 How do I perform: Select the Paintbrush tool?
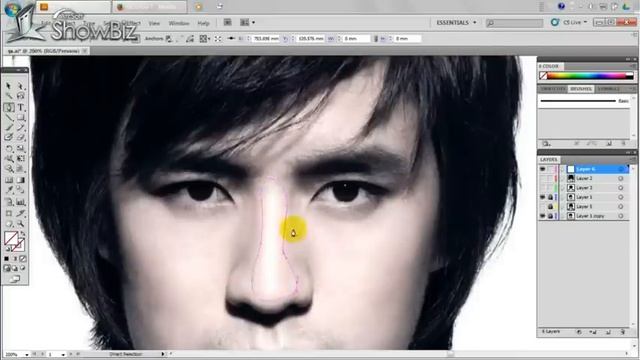(x=9, y=128)
